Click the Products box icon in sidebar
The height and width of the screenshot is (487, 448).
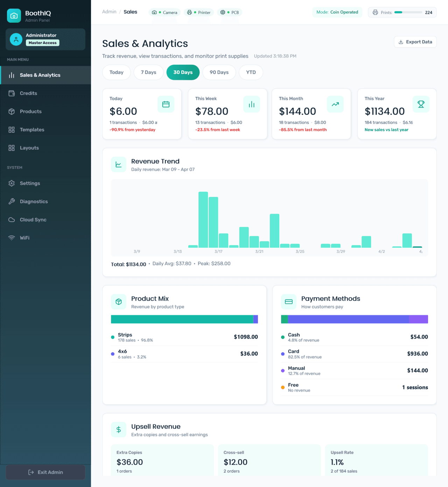[12, 111]
